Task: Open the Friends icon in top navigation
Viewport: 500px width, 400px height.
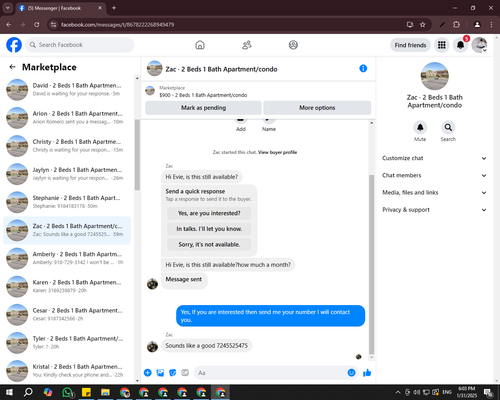Action: click(247, 45)
